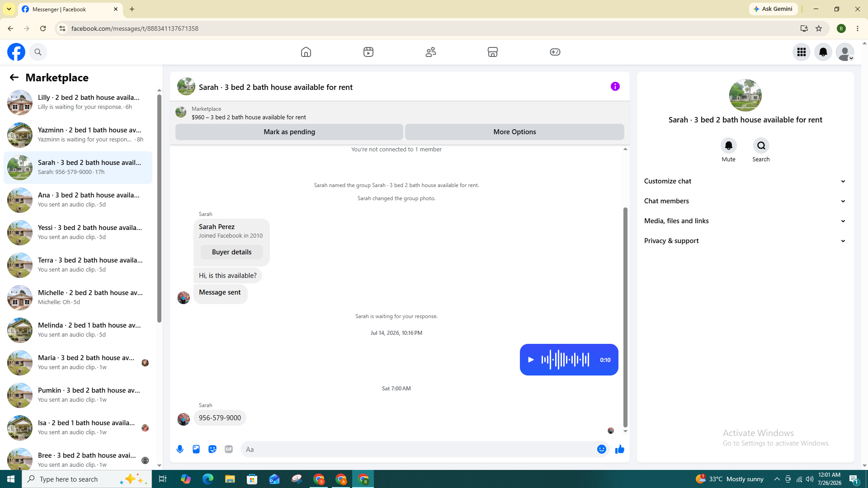Click the conversation list scrollbar
Screen dimensions: 868x488
[159, 208]
